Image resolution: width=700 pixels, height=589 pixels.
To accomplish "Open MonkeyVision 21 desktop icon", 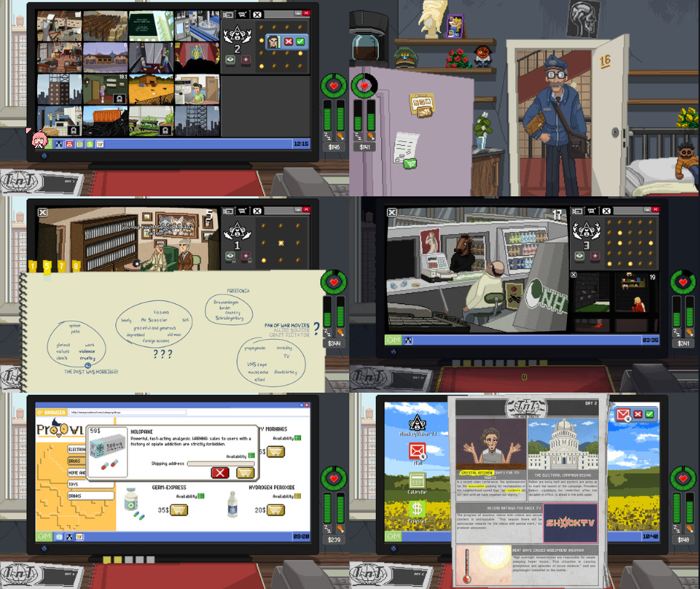I will (417, 425).
